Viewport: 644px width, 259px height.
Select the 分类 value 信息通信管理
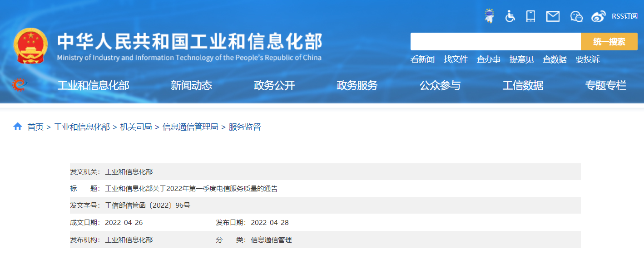point(271,240)
